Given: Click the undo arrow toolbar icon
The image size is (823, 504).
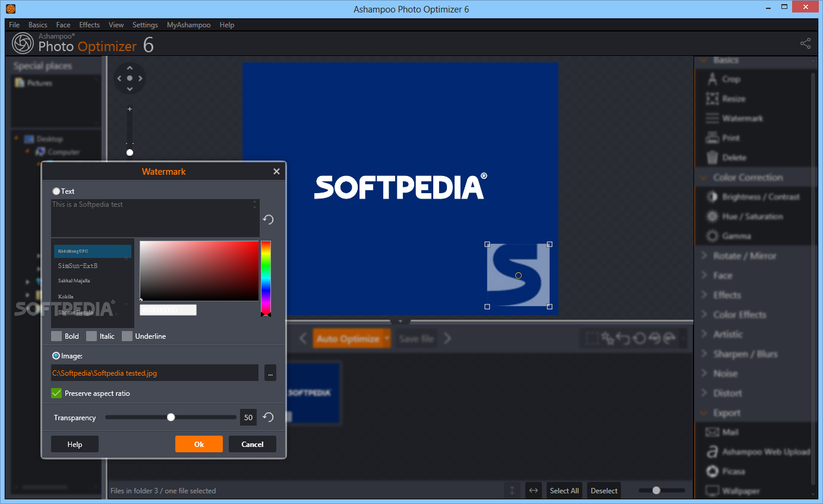Looking at the screenshot, I should pyautogui.click(x=623, y=338).
